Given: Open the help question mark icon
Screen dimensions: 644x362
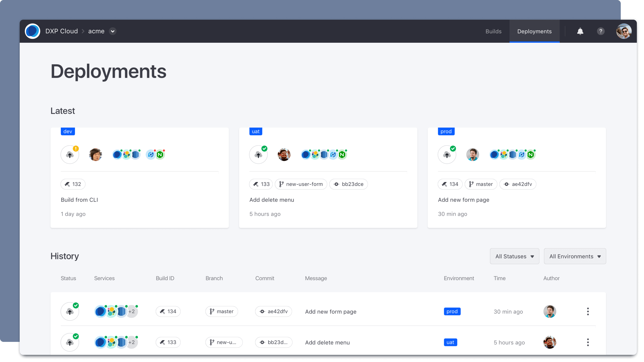Looking at the screenshot, I should (600, 31).
